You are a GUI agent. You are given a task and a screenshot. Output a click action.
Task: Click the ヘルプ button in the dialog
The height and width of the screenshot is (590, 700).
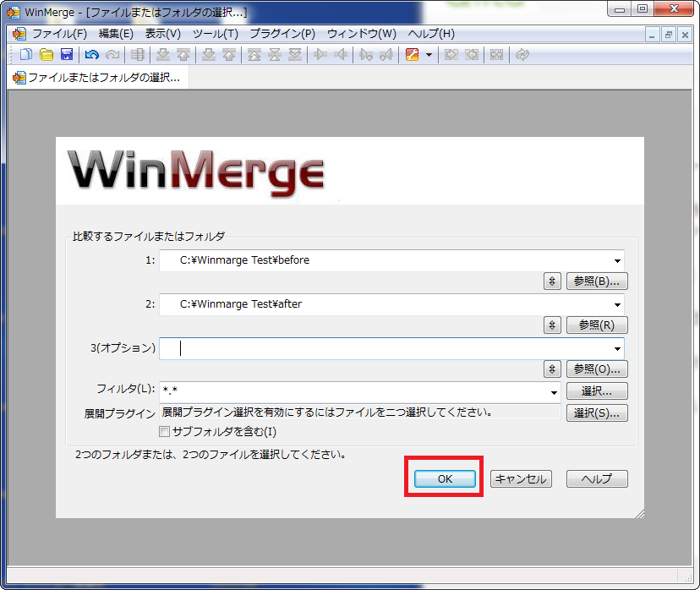click(597, 479)
